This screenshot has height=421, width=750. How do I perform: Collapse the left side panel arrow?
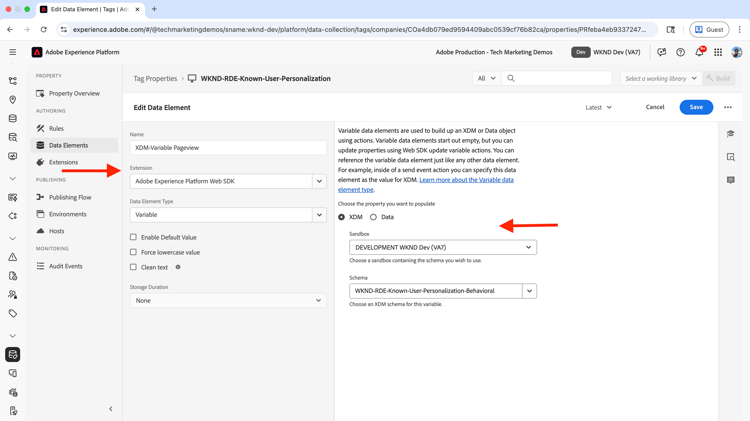coord(110,409)
